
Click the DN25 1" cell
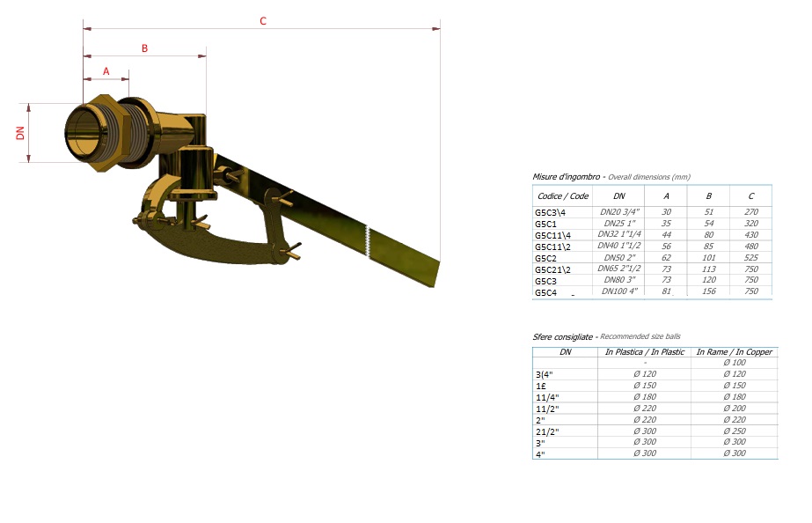(x=619, y=224)
